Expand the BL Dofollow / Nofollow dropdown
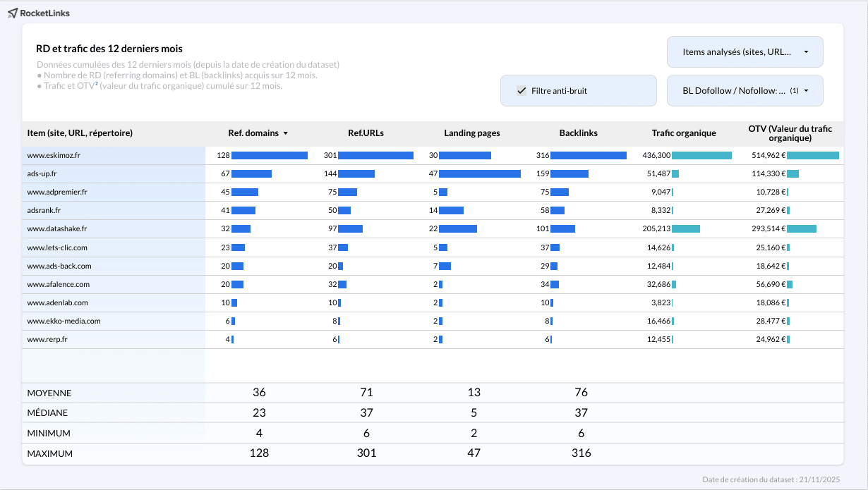868x490 pixels. (745, 91)
